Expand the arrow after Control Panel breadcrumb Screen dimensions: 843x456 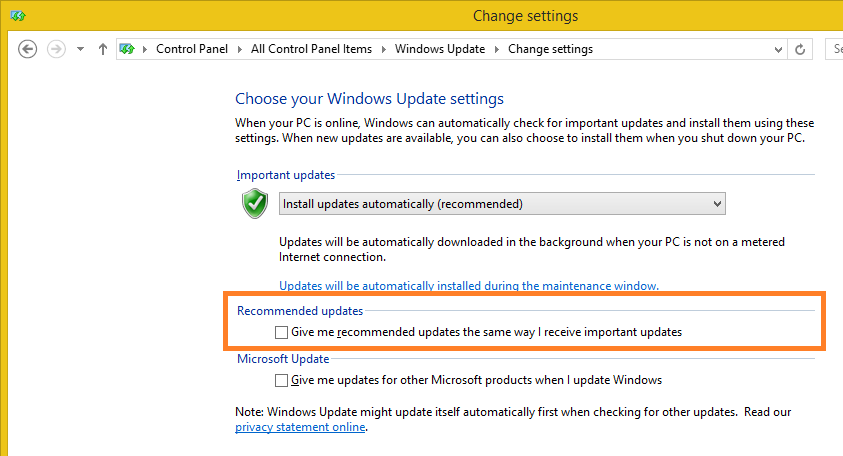240,49
